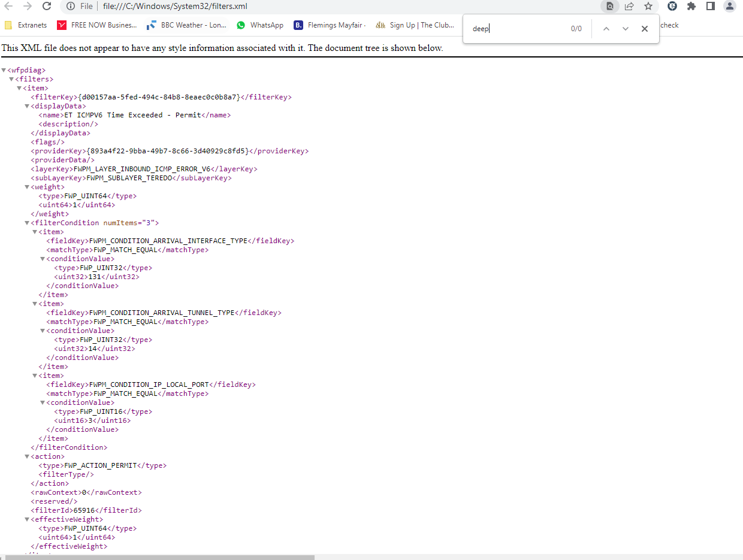Click "ET ICMPV6 Time Exceeded - Permit" name
Viewport: 743px width, 560px height.
click(x=132, y=115)
